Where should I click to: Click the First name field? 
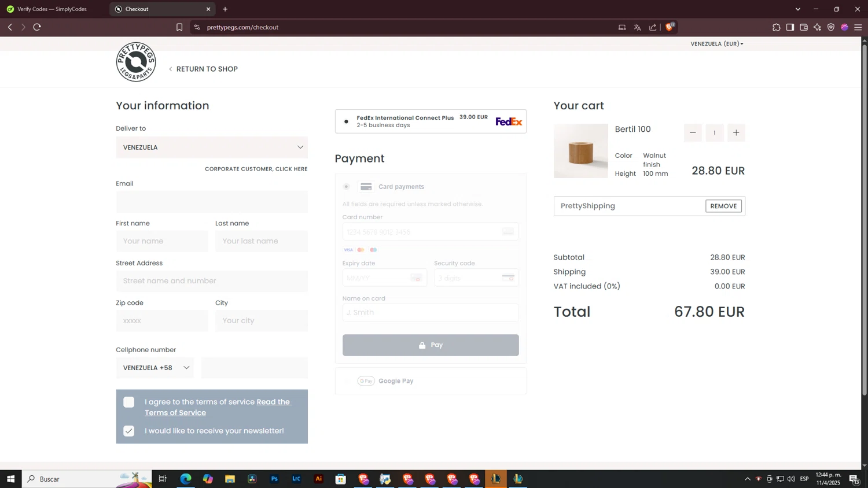click(x=162, y=241)
